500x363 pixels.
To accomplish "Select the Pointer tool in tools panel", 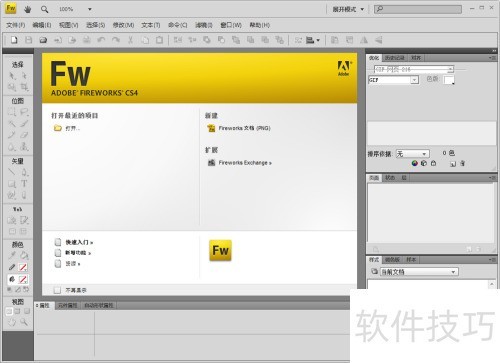I will [x=12, y=76].
